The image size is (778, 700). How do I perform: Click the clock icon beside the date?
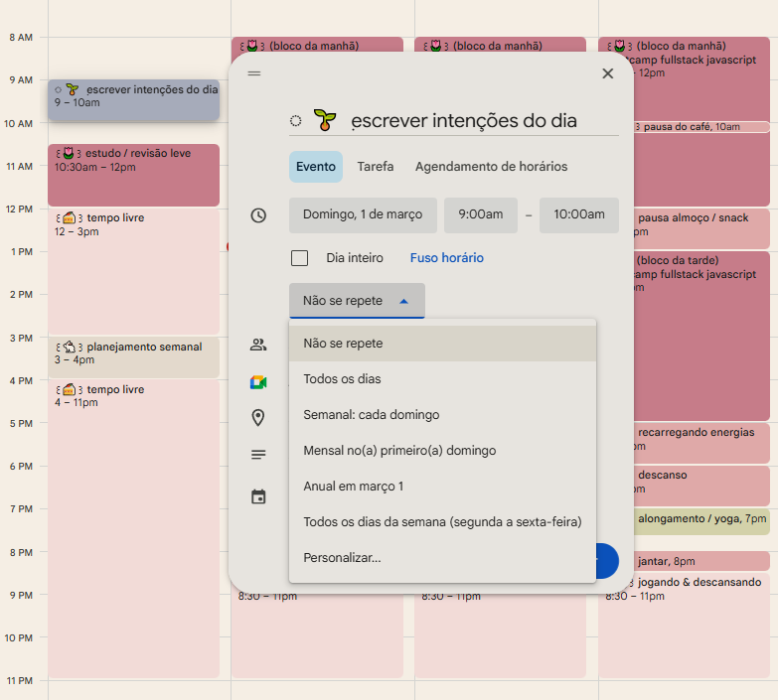[x=258, y=215]
